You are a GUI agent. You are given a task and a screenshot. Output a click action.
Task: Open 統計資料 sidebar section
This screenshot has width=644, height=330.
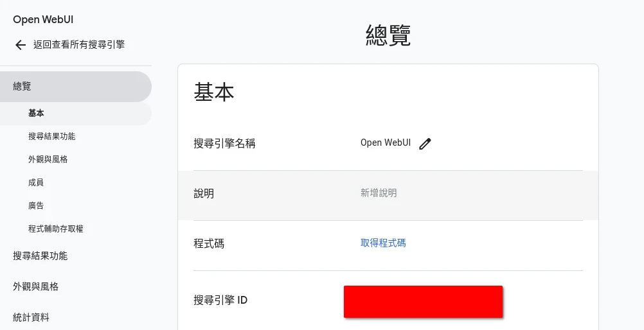click(31, 317)
